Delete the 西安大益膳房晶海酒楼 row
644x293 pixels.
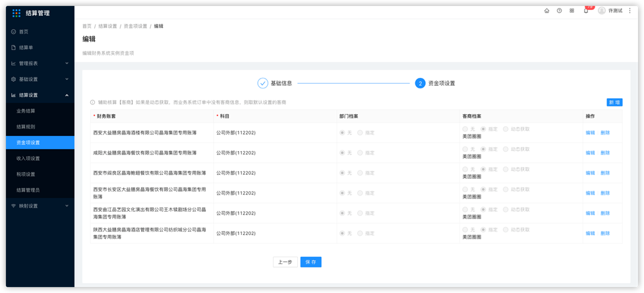[x=605, y=133]
